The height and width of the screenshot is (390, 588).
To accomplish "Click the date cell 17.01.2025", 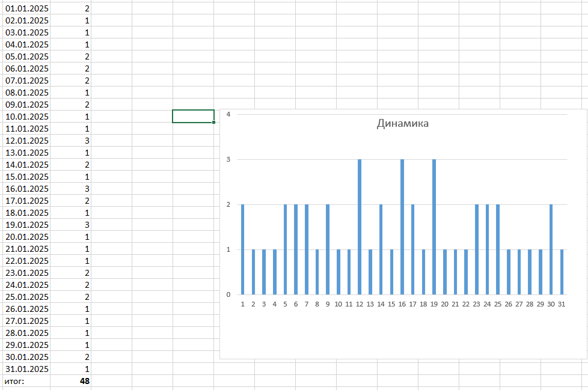I will [26, 201].
